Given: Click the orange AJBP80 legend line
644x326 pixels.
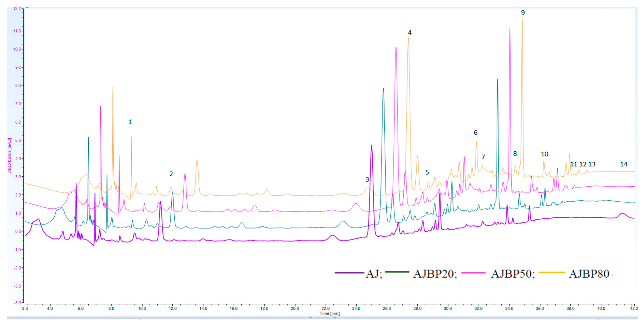Looking at the screenshot, I should (552, 272).
